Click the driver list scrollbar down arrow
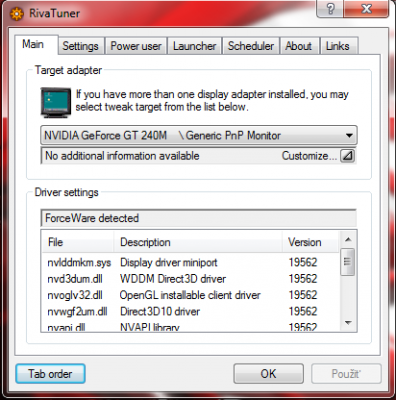The image size is (396, 400). pos(348,323)
